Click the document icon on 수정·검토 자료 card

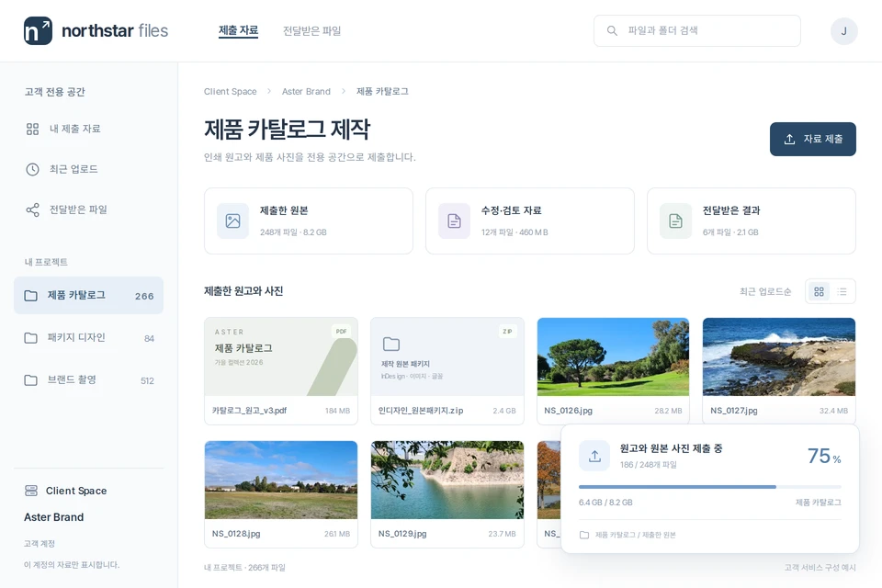coord(455,221)
